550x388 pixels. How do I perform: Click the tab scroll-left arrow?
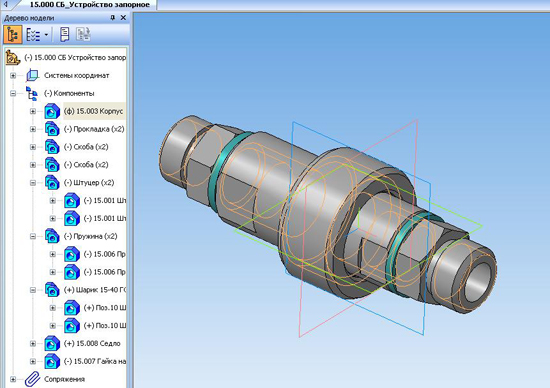(x=6, y=5)
